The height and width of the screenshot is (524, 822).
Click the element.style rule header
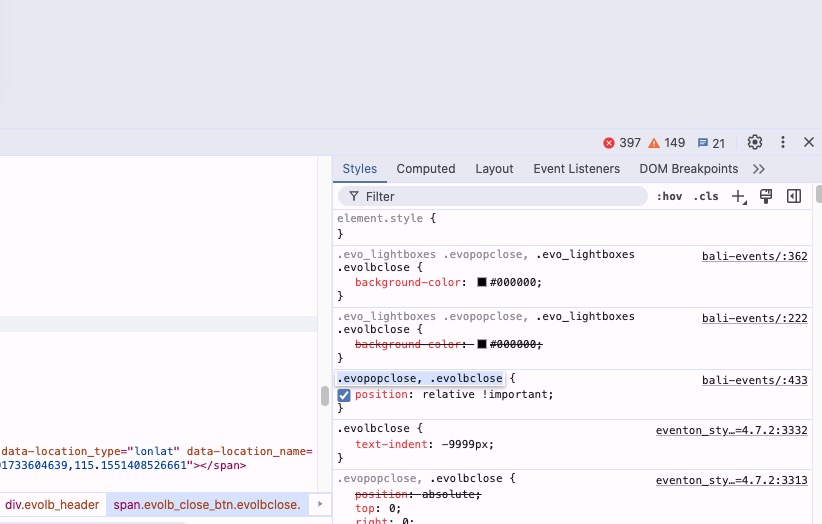(386, 218)
